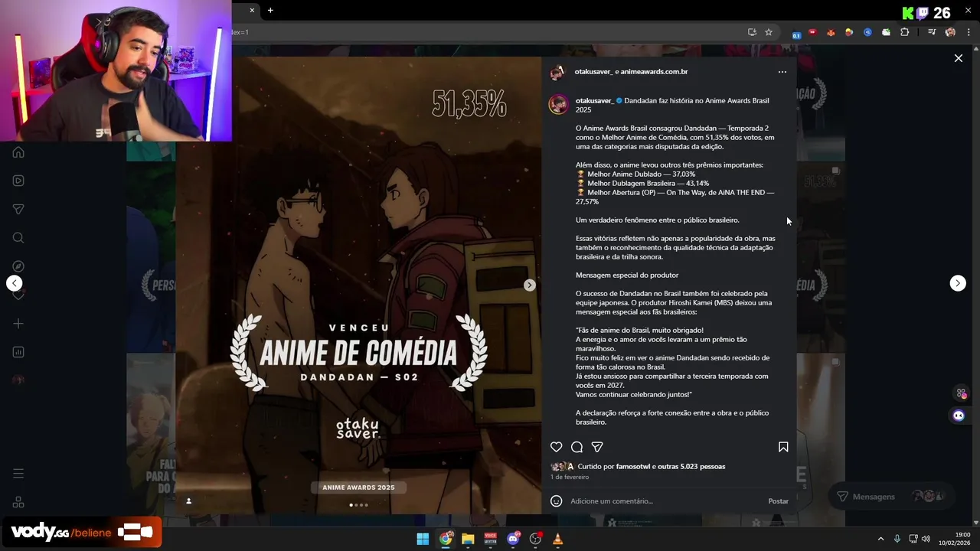Screen dimensions: 980x551
Task: Open OBS Studio from the taskbar
Action: pos(535,539)
